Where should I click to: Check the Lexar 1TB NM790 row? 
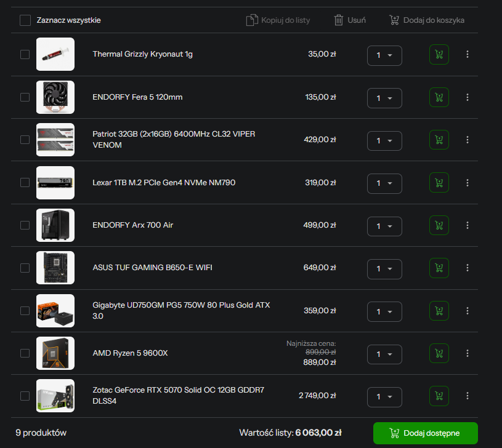(25, 183)
